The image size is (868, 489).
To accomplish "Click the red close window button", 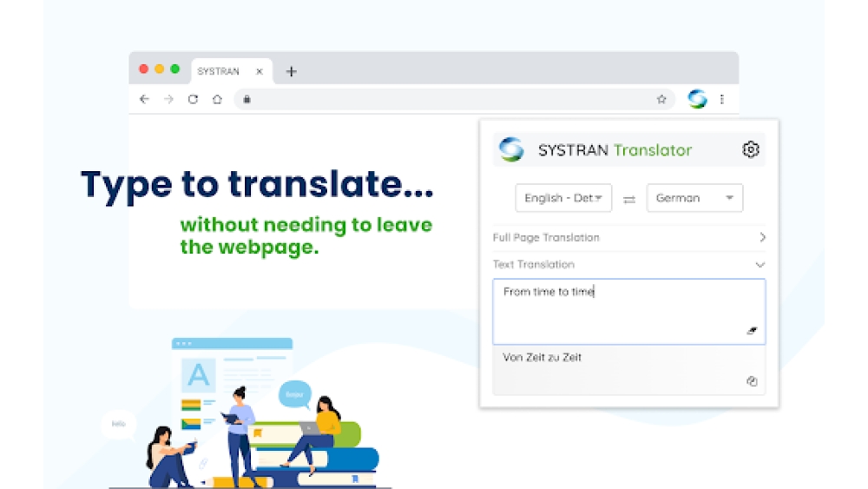I will point(144,69).
